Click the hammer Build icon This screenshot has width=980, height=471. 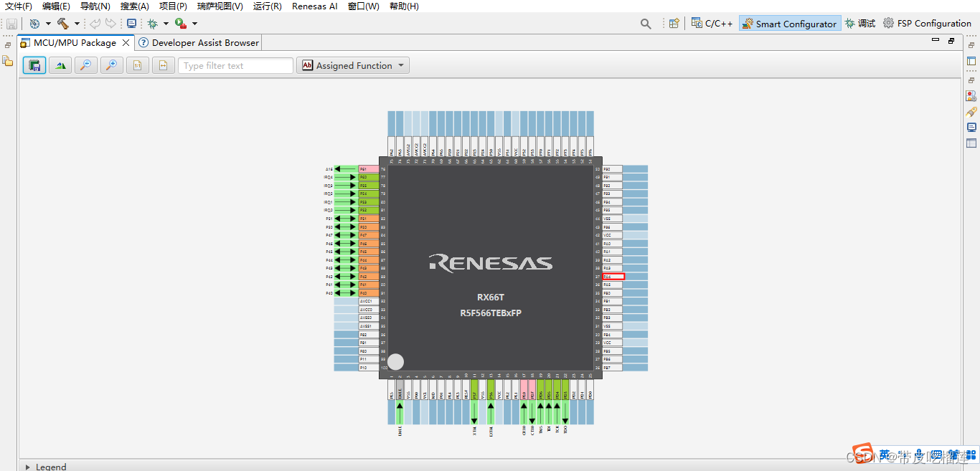coord(63,24)
